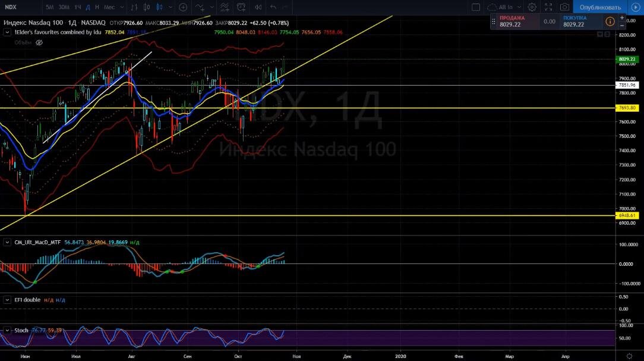644x361 pixels.
Task: Click the 2020 label on time axis
Action: point(400,356)
